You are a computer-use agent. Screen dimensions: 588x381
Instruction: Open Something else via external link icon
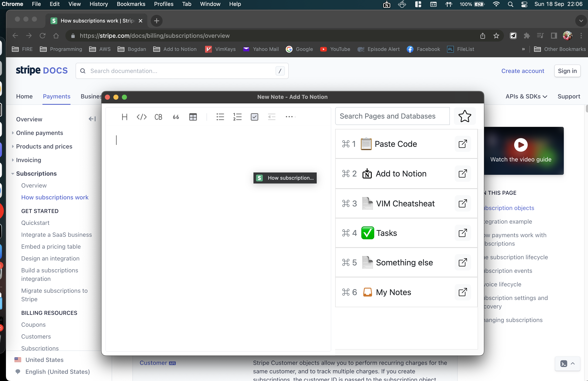pos(463,262)
